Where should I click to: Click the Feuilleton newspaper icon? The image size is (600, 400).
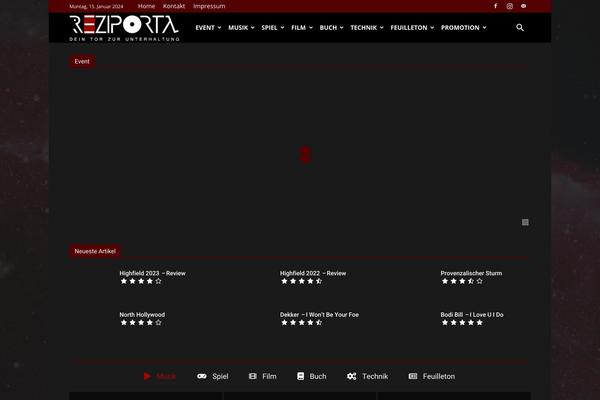point(413,376)
